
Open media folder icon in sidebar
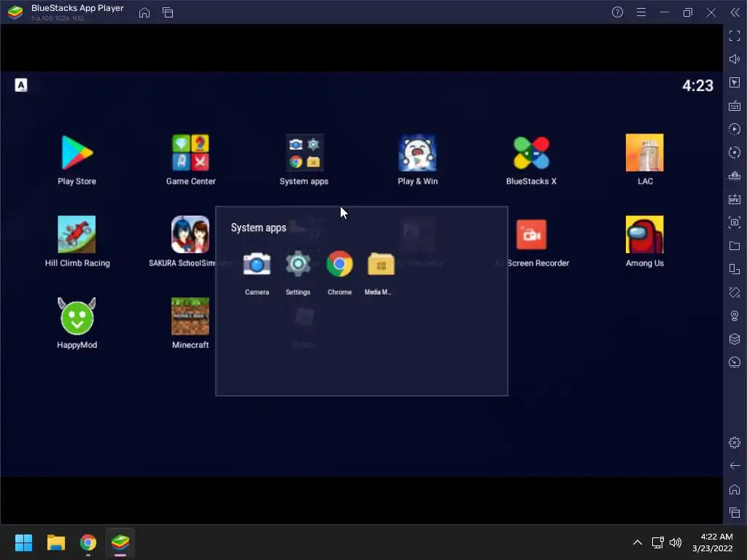(x=735, y=246)
